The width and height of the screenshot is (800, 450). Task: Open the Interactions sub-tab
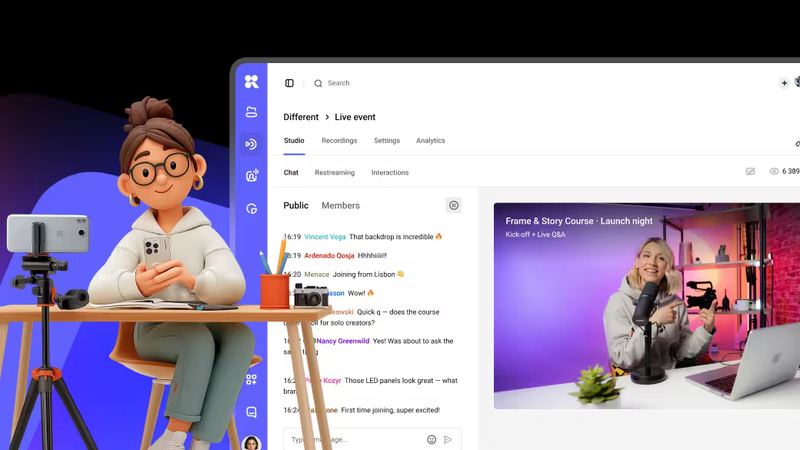click(x=390, y=172)
